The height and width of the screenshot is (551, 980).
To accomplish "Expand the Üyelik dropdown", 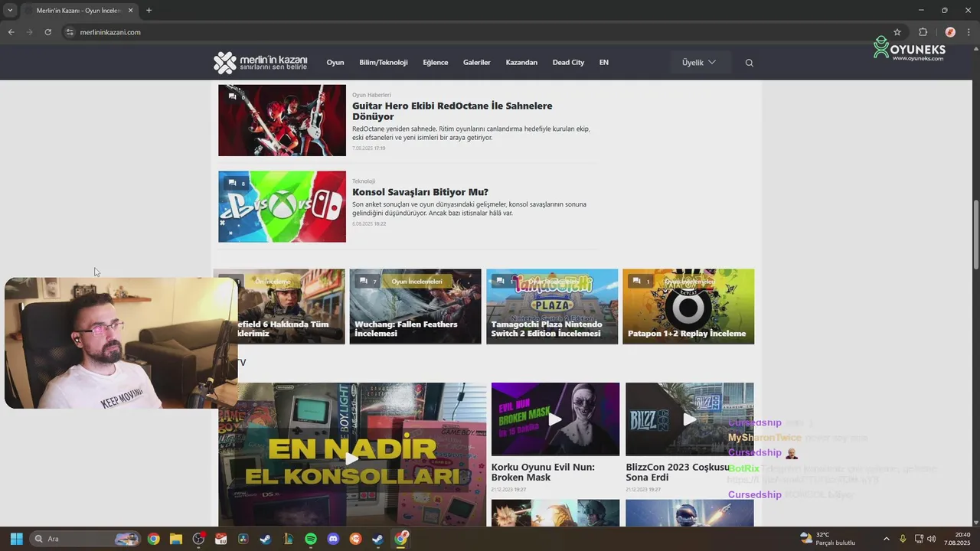I will coord(699,63).
